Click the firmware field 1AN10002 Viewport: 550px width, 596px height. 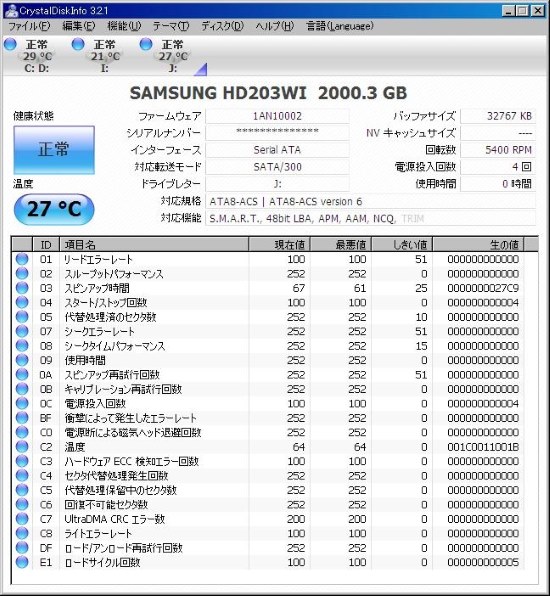click(277, 116)
